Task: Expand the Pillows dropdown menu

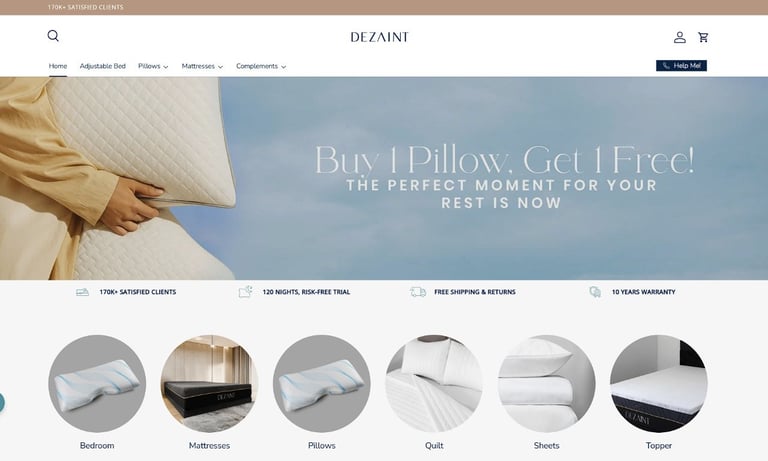Action: (x=153, y=66)
